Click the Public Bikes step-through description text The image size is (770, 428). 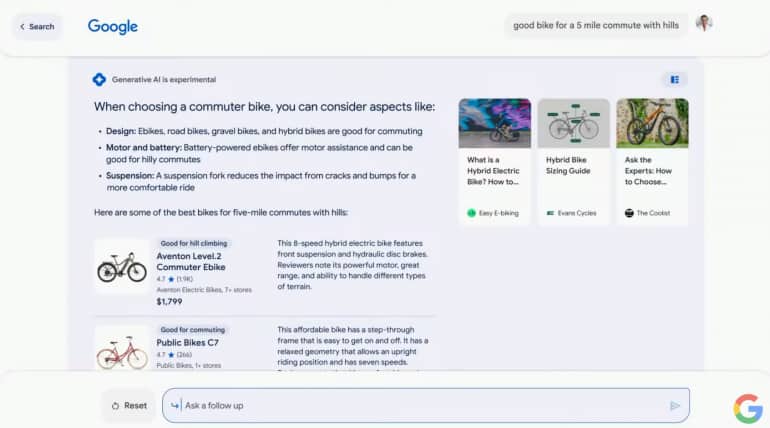pyautogui.click(x=353, y=346)
